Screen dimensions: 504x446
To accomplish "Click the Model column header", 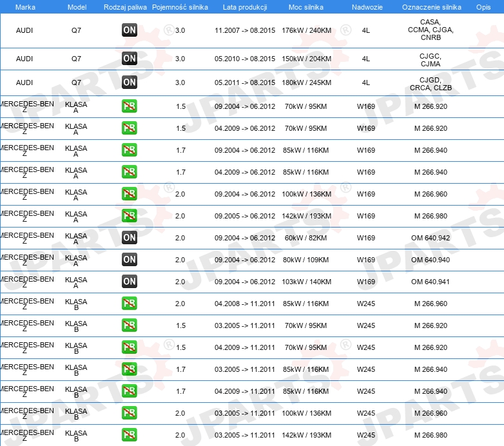I will [77, 7].
